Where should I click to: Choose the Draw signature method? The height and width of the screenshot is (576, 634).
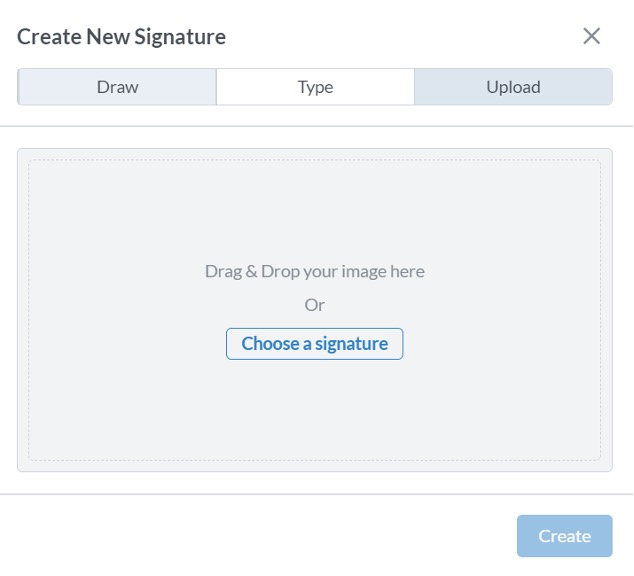pyautogui.click(x=117, y=87)
